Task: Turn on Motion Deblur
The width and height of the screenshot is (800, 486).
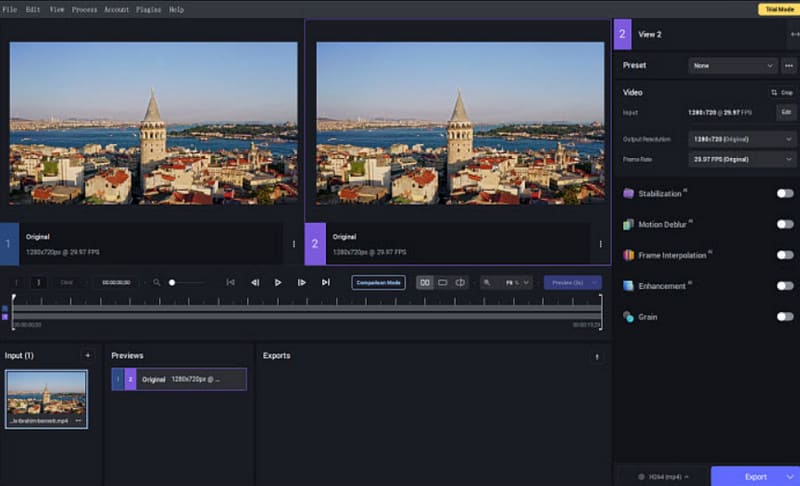Action: coord(785,224)
